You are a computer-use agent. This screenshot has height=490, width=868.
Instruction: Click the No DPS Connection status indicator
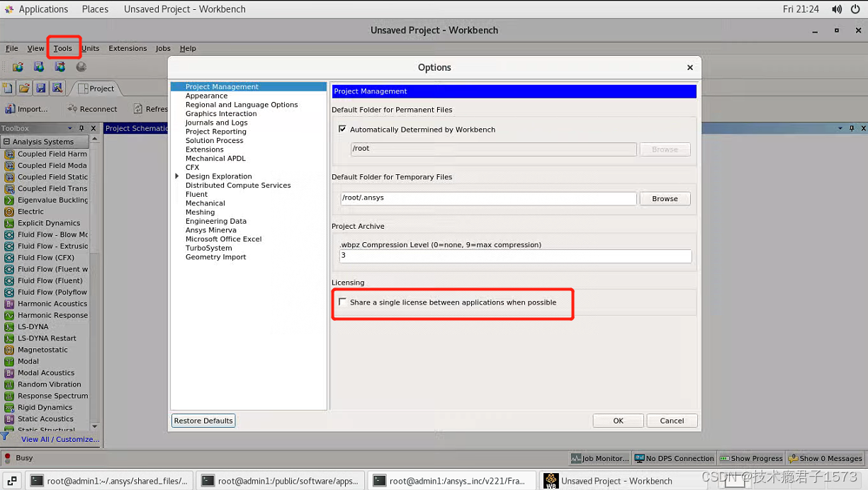674,458
